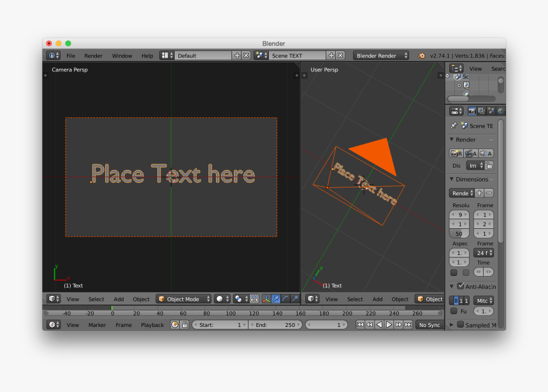Toggle manipulate center points icon
548x392 pixels.
click(254, 299)
